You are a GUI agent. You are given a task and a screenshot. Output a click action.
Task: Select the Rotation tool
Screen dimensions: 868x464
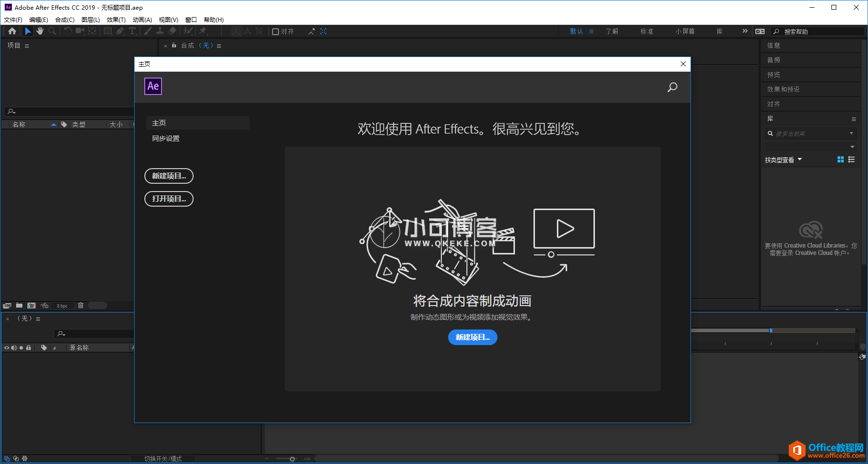coord(68,31)
